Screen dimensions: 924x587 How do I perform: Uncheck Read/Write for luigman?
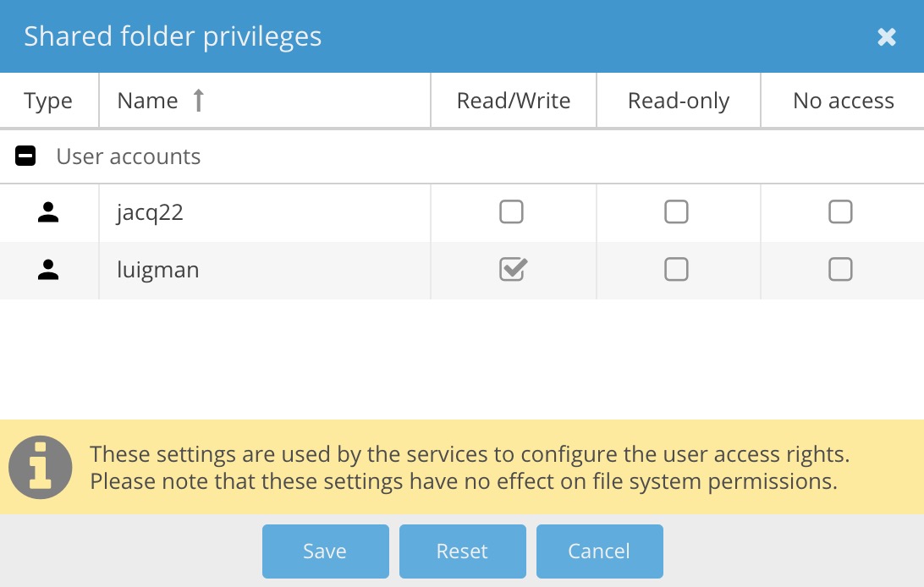tap(513, 269)
